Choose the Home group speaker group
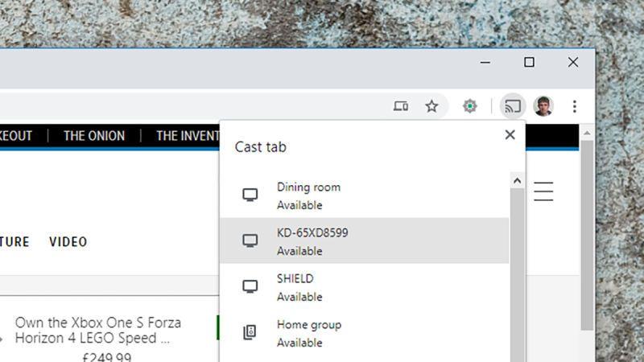 pos(365,333)
